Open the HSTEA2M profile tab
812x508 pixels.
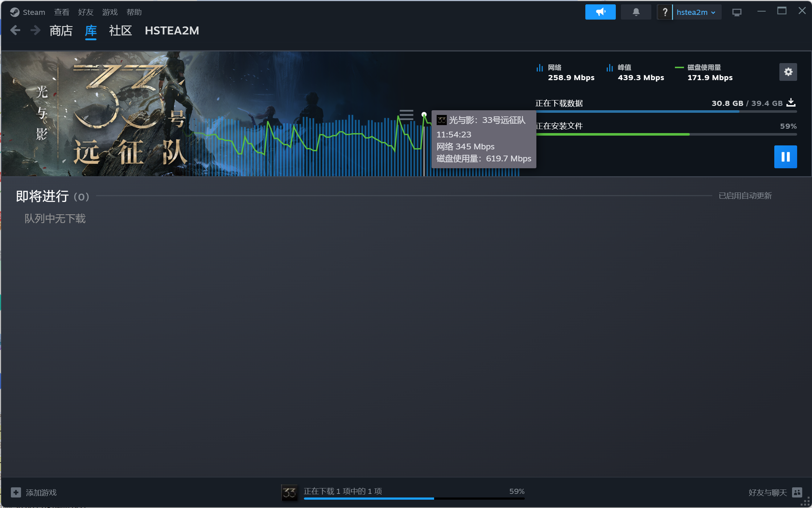172,31
